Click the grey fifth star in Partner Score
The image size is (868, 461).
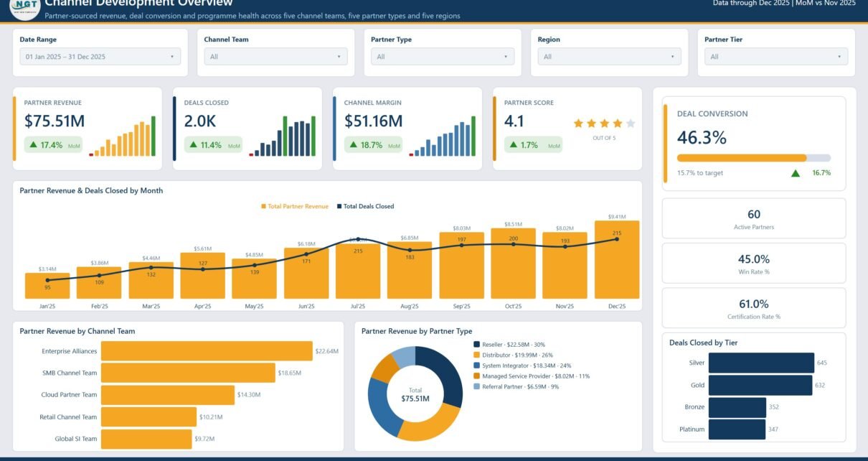[x=630, y=124]
